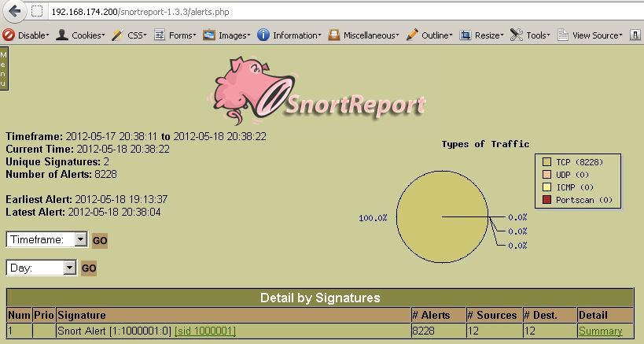Click the Latest Alert timestamp line

coord(83,212)
